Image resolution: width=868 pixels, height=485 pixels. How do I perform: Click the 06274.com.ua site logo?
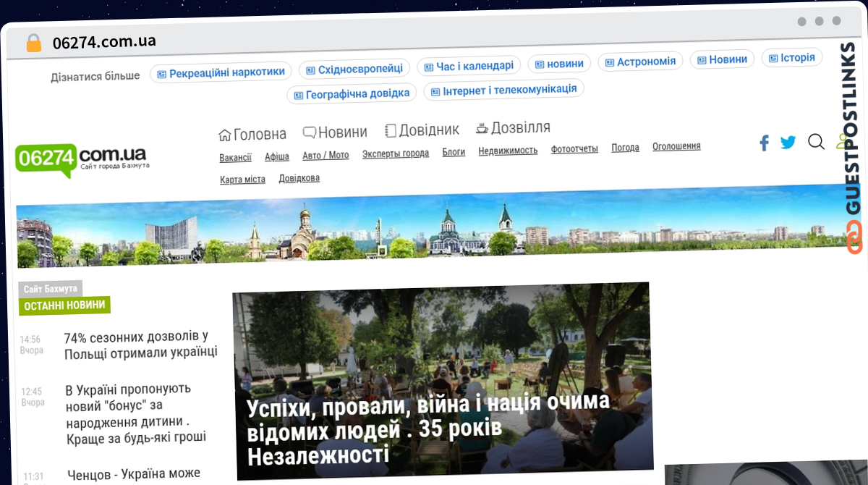(x=82, y=159)
